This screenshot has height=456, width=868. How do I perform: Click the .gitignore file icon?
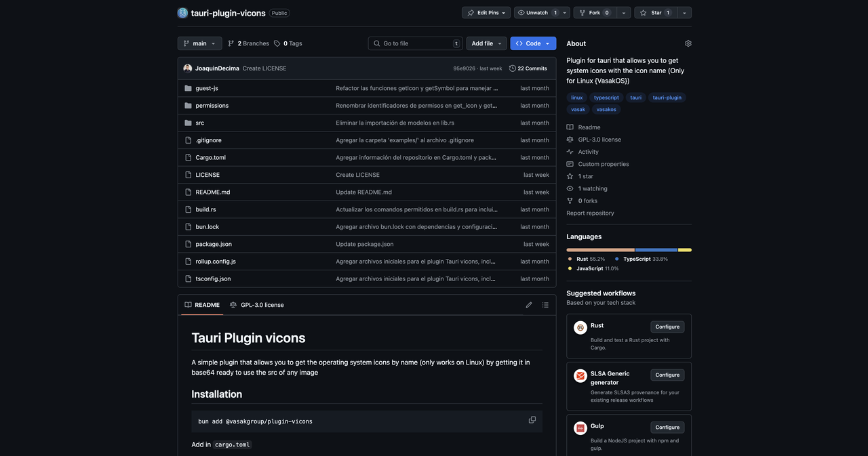click(189, 140)
